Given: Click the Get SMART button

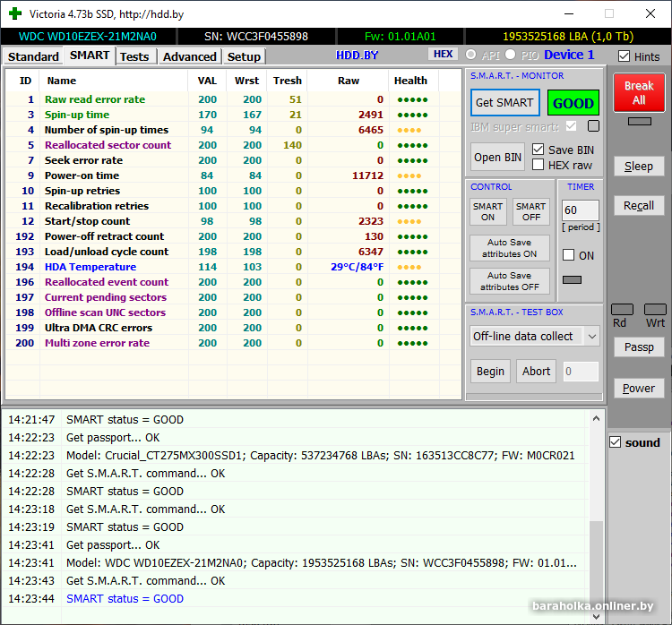Looking at the screenshot, I should point(504,103).
